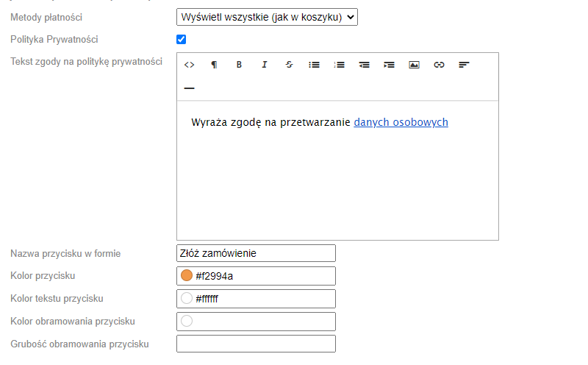Click the HTML source code icon
This screenshot has width=588, height=365.
point(189,65)
